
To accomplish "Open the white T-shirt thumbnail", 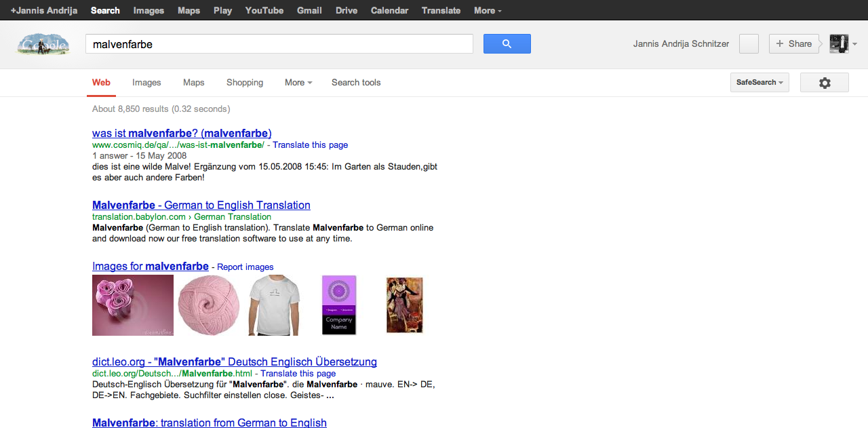I will point(274,305).
